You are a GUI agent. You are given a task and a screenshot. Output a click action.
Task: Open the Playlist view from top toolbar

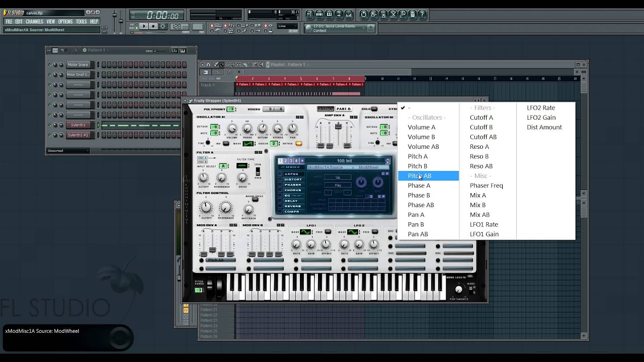[309, 14]
